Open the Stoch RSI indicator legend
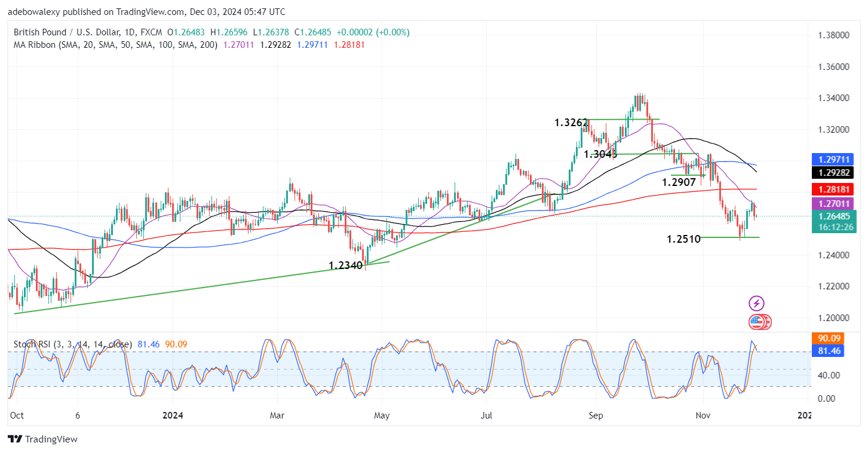868x452 pixels. coord(73,344)
